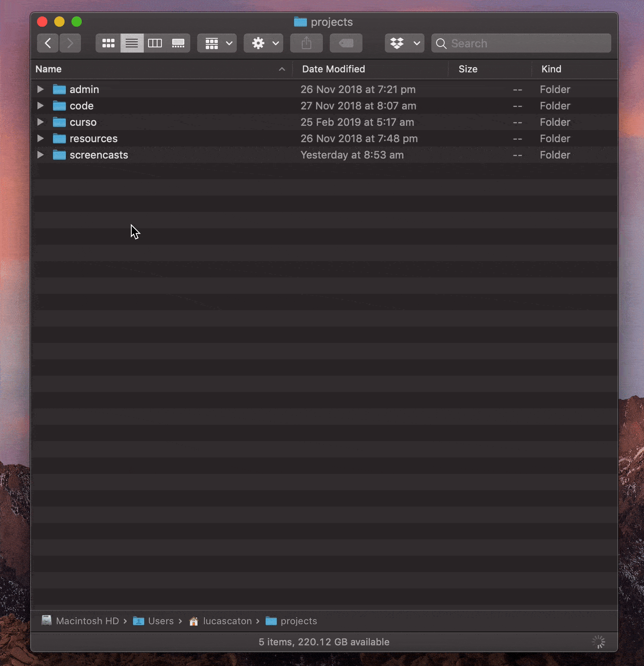644x666 pixels.
Task: Select the resources folder name
Action: [94, 138]
